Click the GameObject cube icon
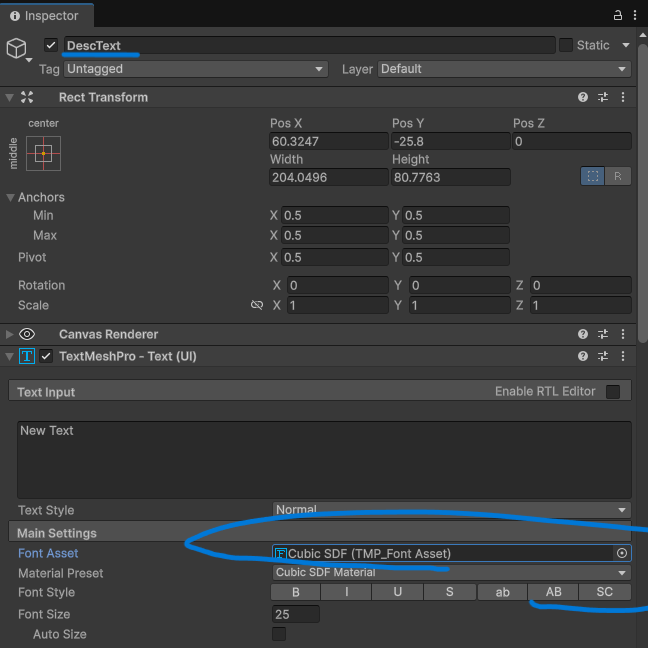The image size is (648, 648). pyautogui.click(x=17, y=48)
